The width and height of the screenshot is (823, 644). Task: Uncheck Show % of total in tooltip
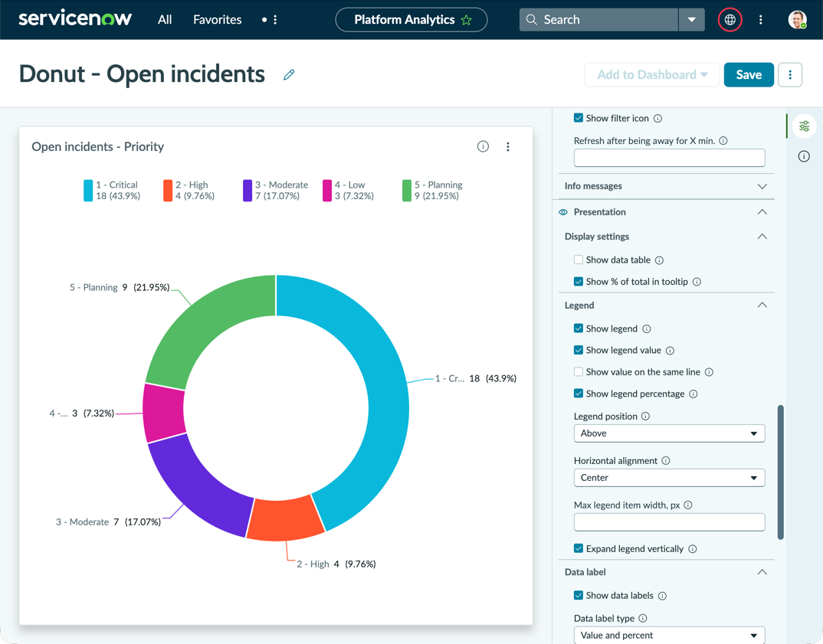[579, 282]
